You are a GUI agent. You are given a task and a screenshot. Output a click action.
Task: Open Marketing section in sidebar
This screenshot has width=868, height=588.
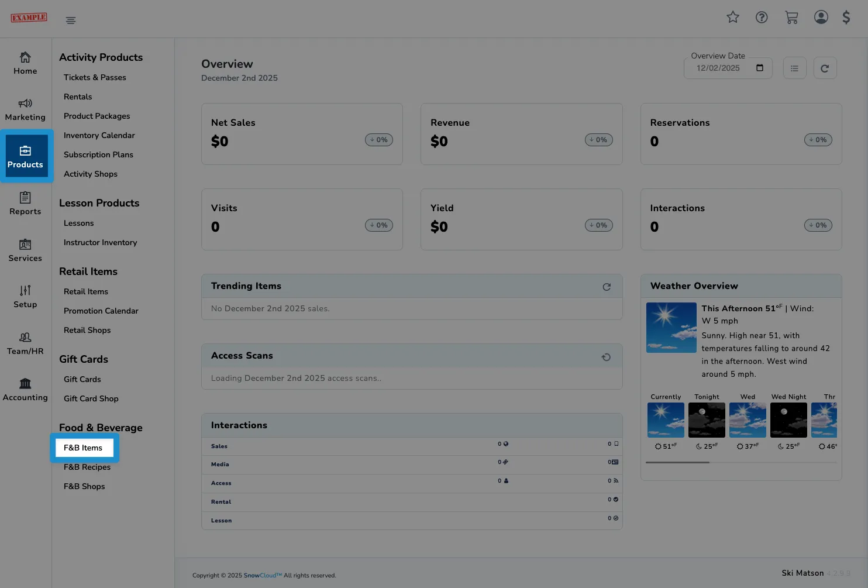coord(25,110)
